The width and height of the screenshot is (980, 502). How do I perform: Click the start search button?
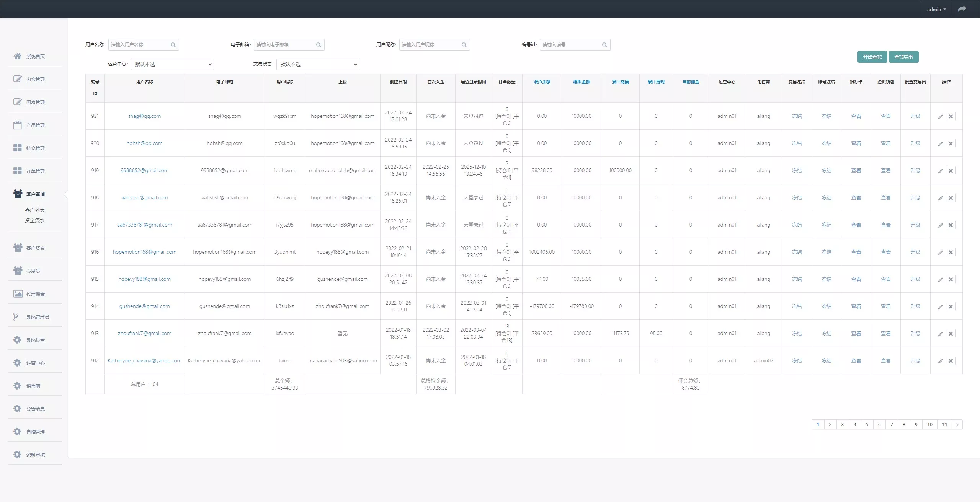872,57
